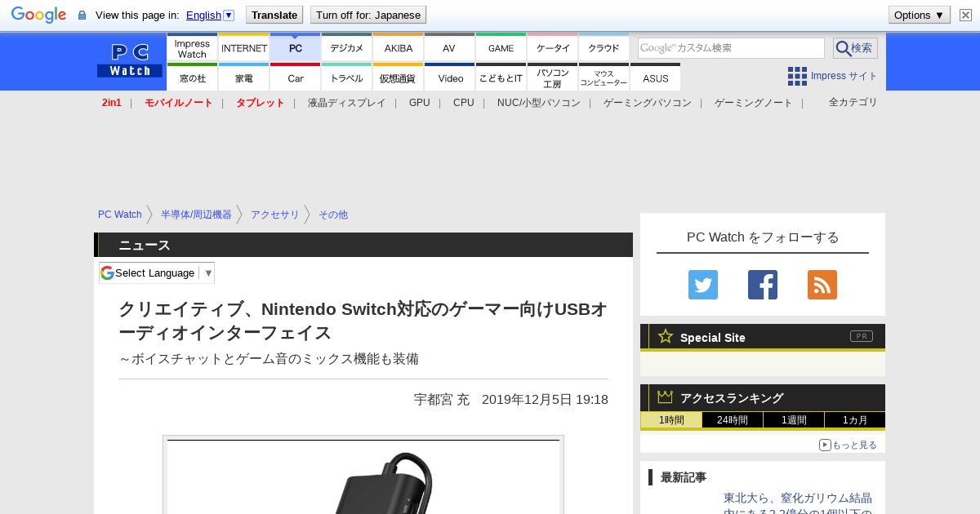Viewport: 980px width, 514px height.
Task: Click もっと見る in ranking
Action: click(848, 445)
